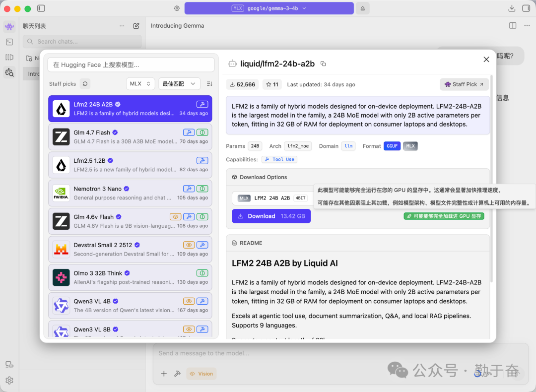The height and width of the screenshot is (392, 536).
Task: Click vision eye badge on Qwen3 VL 4B row
Action: (x=189, y=301)
